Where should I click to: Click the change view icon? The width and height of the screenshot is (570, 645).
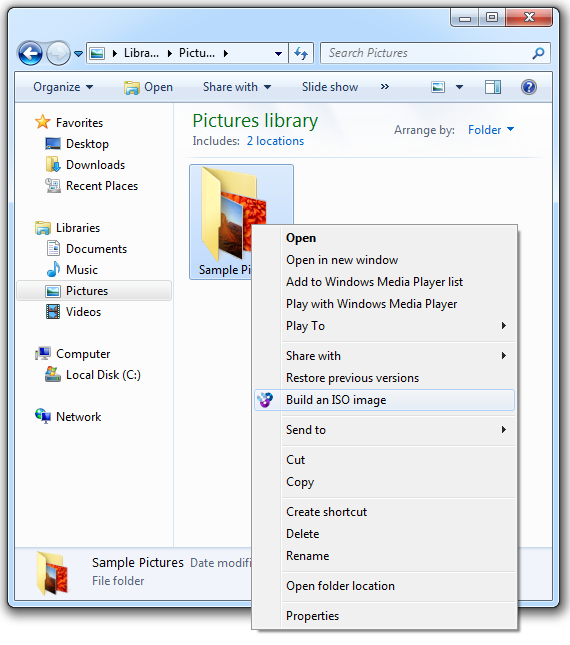coord(438,87)
